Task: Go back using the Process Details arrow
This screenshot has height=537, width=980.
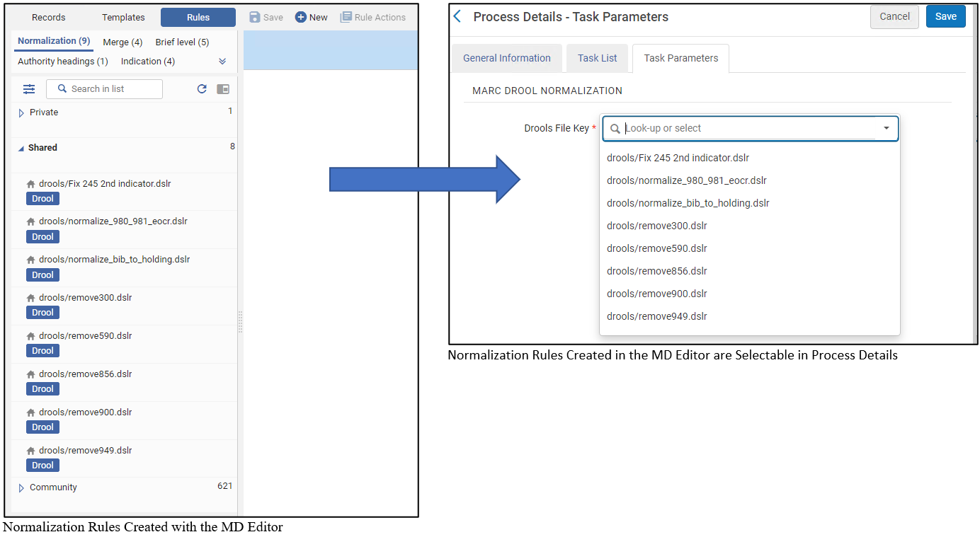Action: (x=457, y=16)
